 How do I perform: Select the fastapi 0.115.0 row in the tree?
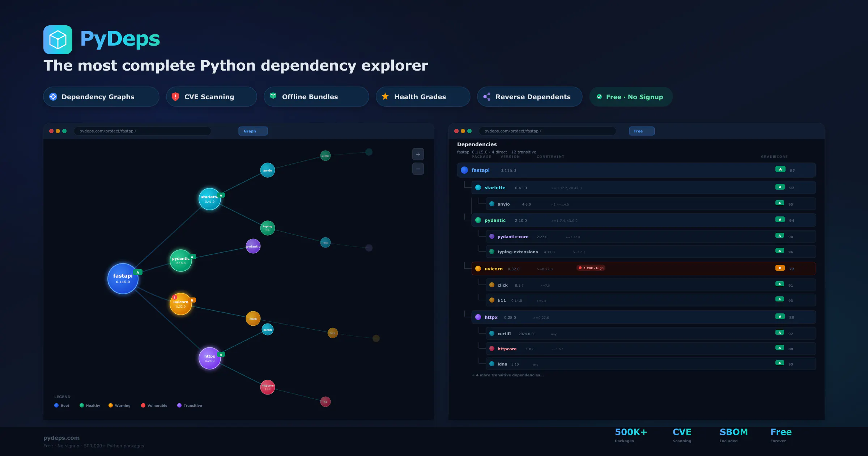tap(637, 170)
